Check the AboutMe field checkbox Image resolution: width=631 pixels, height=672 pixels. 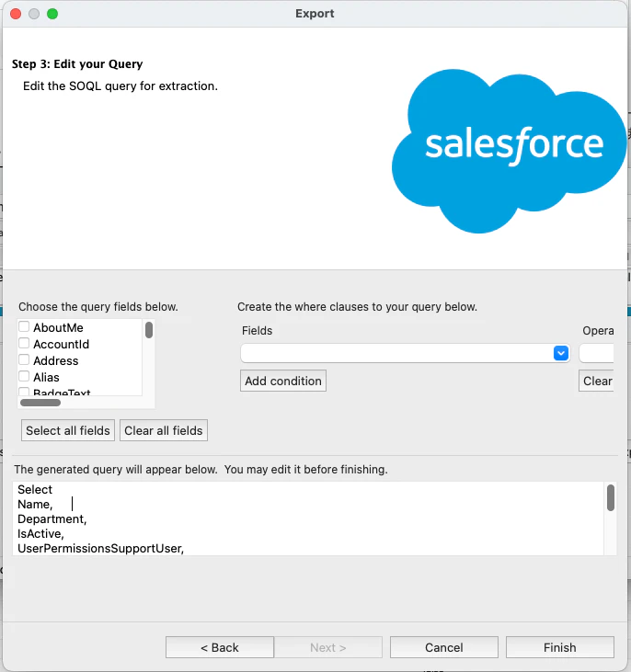(x=24, y=327)
